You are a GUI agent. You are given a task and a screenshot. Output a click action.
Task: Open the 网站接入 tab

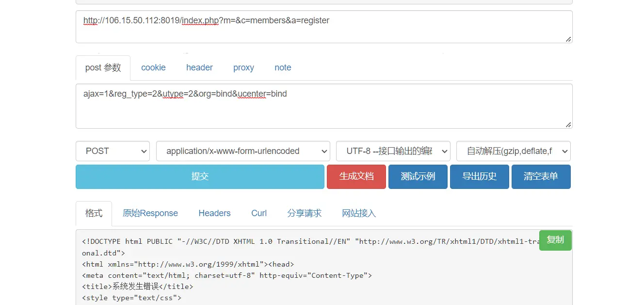pos(359,213)
